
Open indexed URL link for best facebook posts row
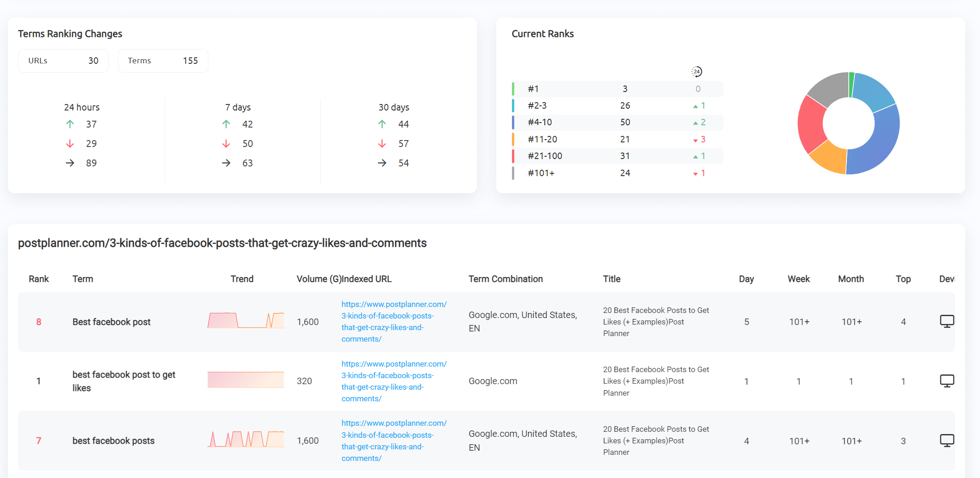tap(394, 441)
